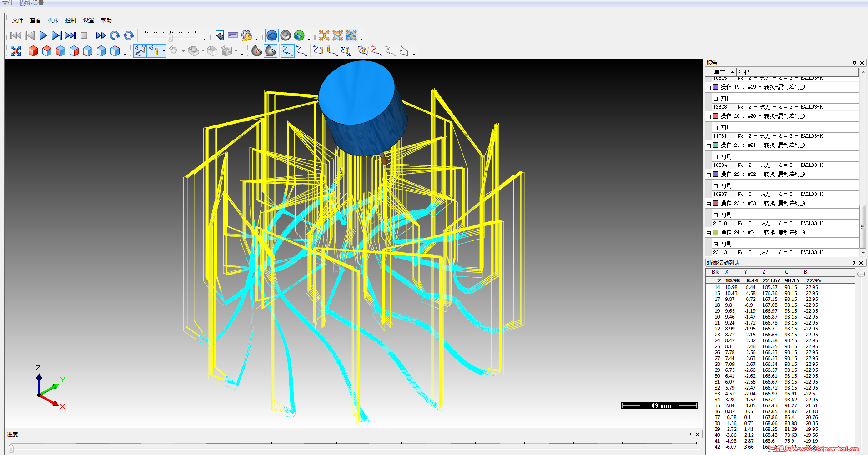Click the dark cone with red dot icon
Screen dimensions: 868x455
[257, 51]
